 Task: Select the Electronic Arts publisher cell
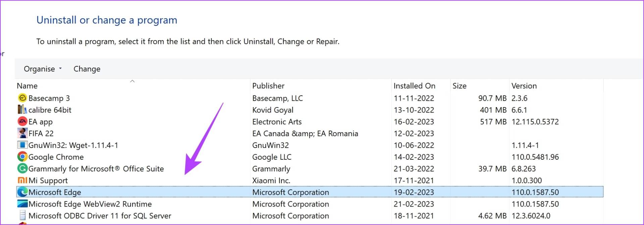pyautogui.click(x=277, y=122)
